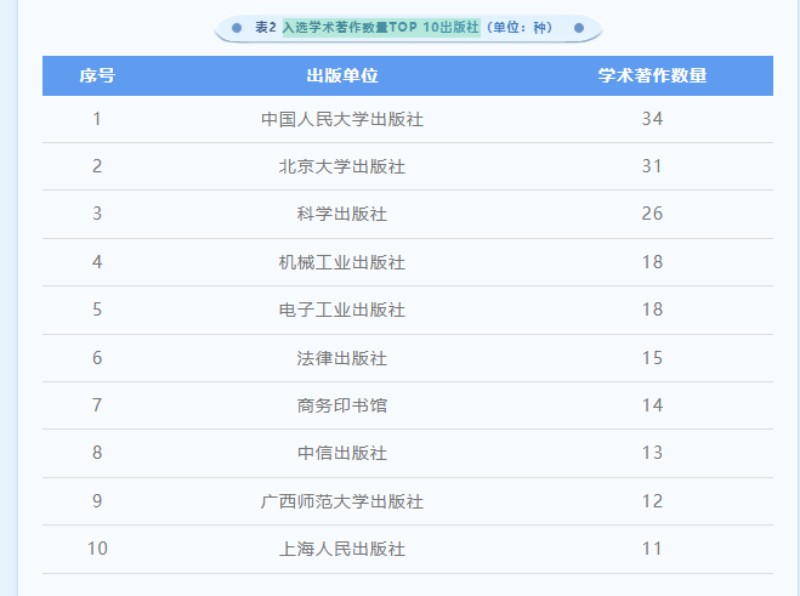Select the cell '中信出版社'

tap(342, 453)
